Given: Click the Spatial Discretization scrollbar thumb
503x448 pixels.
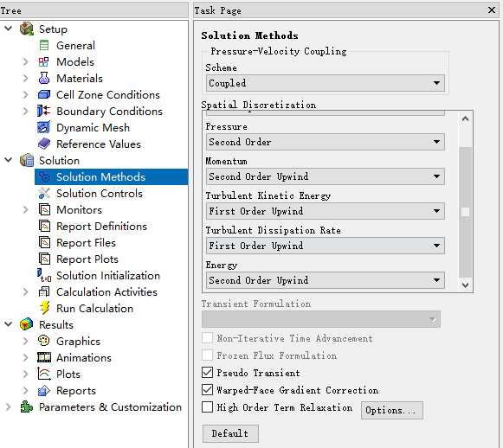Looking at the screenshot, I should (x=465, y=212).
